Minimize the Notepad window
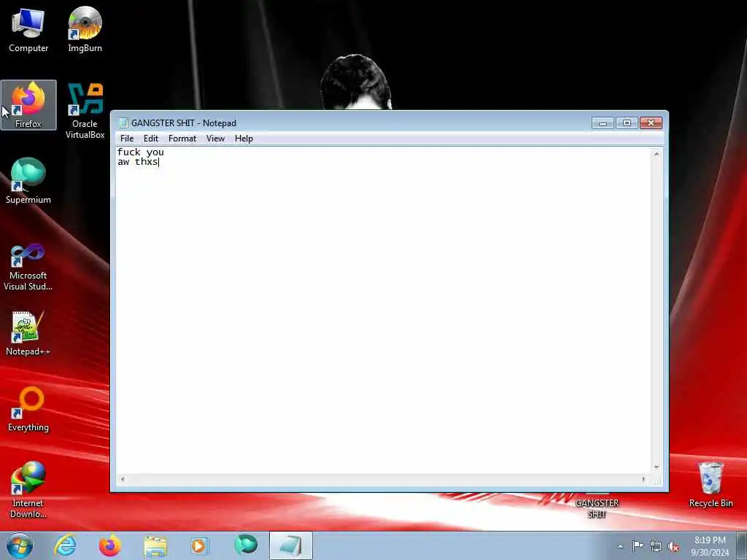747x560 pixels. 603,122
